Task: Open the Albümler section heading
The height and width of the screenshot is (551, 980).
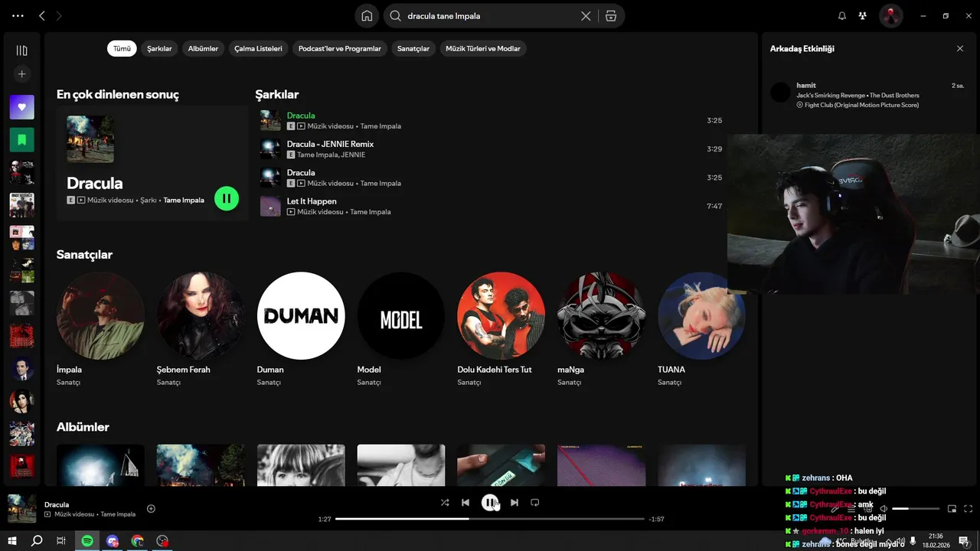Action: [83, 427]
